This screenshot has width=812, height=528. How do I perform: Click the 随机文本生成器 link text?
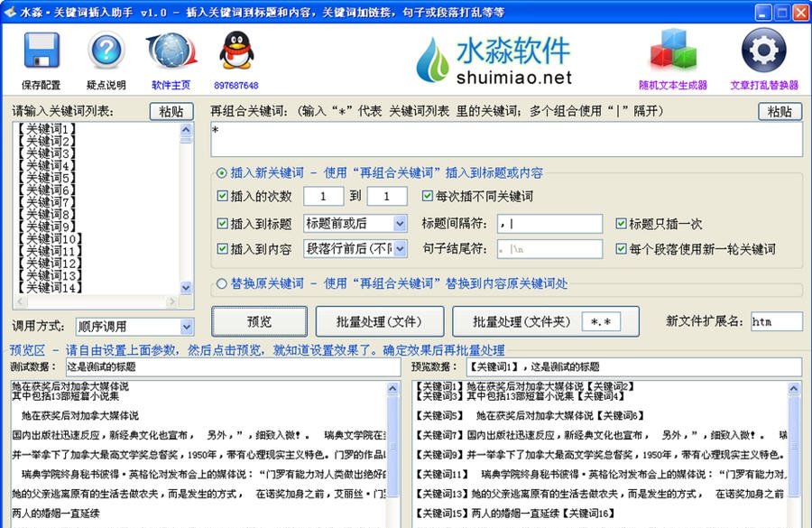pyautogui.click(x=673, y=85)
